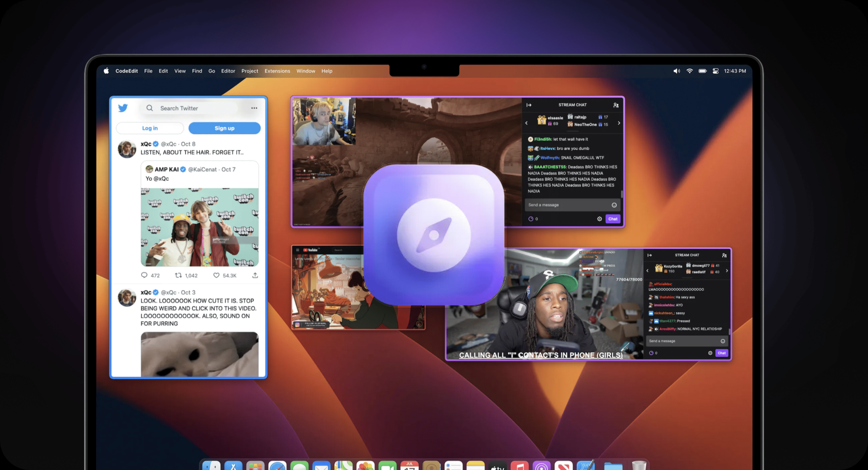Click the Sign up button on Twitter
The image size is (868, 470).
point(224,128)
